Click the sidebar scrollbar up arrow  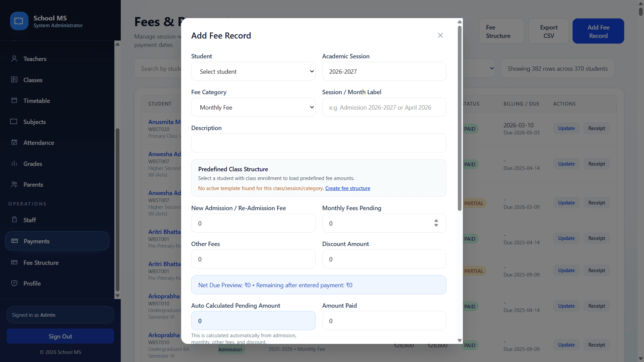click(117, 44)
